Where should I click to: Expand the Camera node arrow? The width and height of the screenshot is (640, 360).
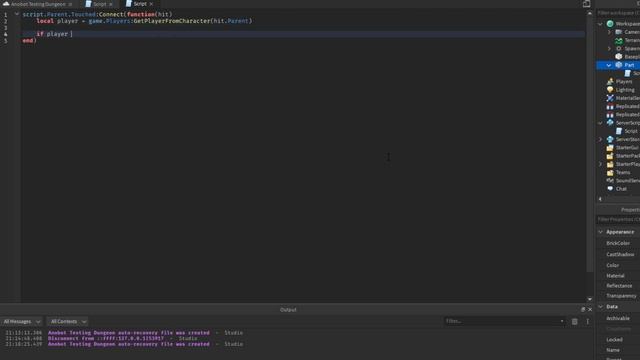[609, 32]
